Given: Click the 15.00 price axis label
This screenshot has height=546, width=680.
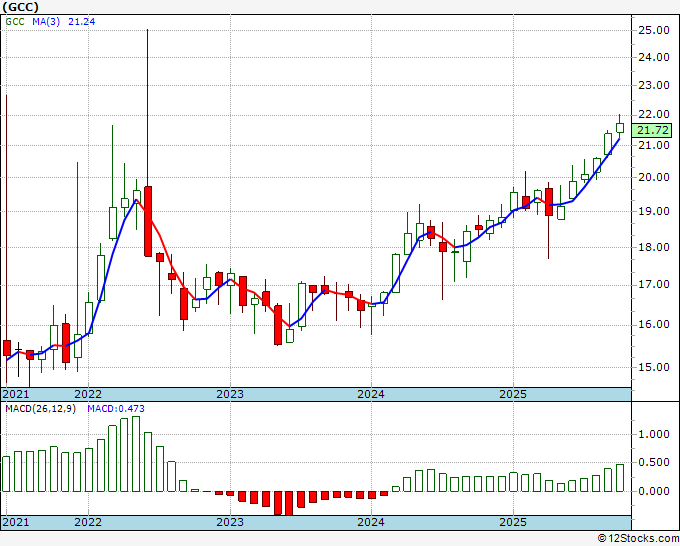Looking at the screenshot, I should (x=653, y=367).
